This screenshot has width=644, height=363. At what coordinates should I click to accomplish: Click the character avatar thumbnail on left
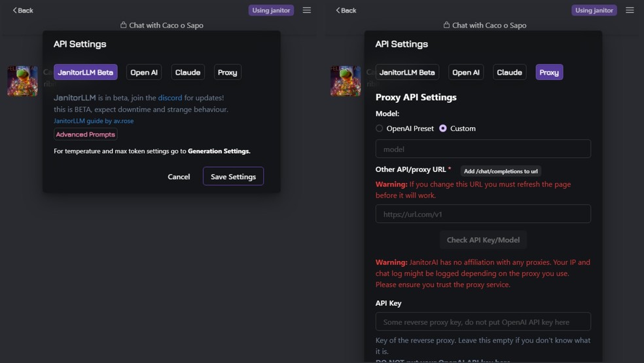[x=22, y=81]
